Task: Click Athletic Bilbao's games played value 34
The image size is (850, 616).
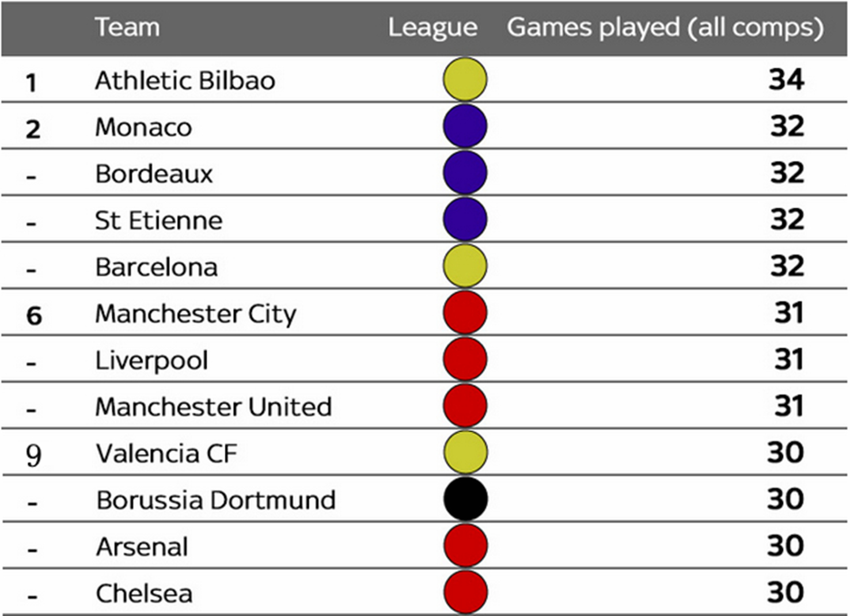Action: pyautogui.click(x=786, y=79)
